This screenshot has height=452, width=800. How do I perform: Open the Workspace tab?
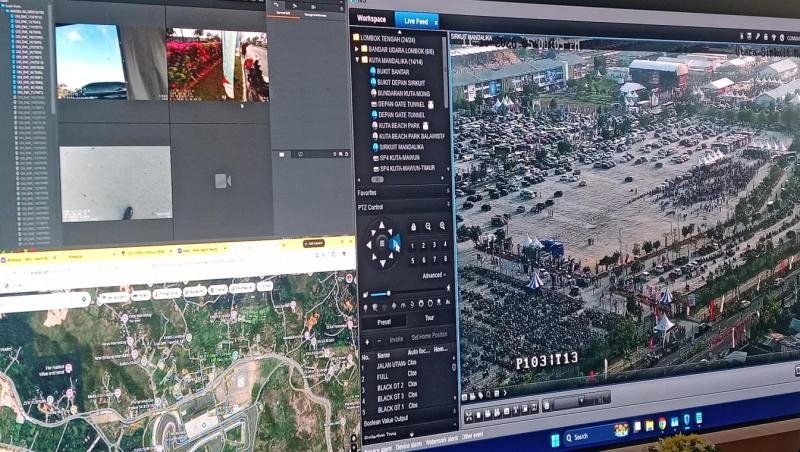pyautogui.click(x=371, y=19)
